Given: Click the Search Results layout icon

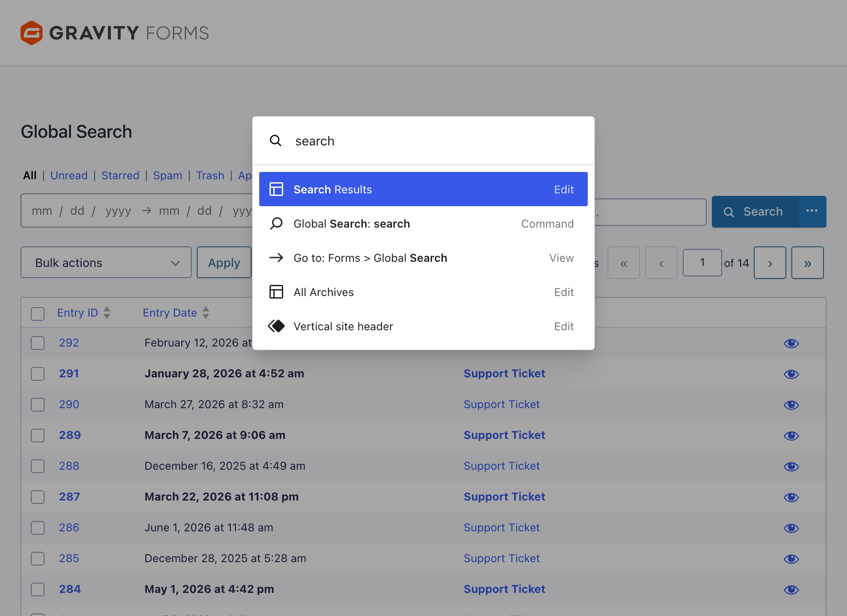Looking at the screenshot, I should pos(276,189).
